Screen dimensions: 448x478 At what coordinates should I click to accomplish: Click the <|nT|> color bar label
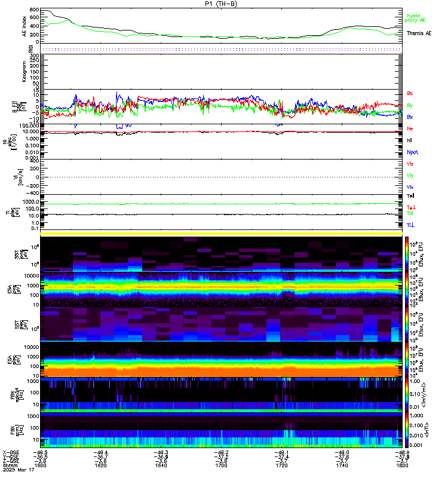(x=426, y=430)
